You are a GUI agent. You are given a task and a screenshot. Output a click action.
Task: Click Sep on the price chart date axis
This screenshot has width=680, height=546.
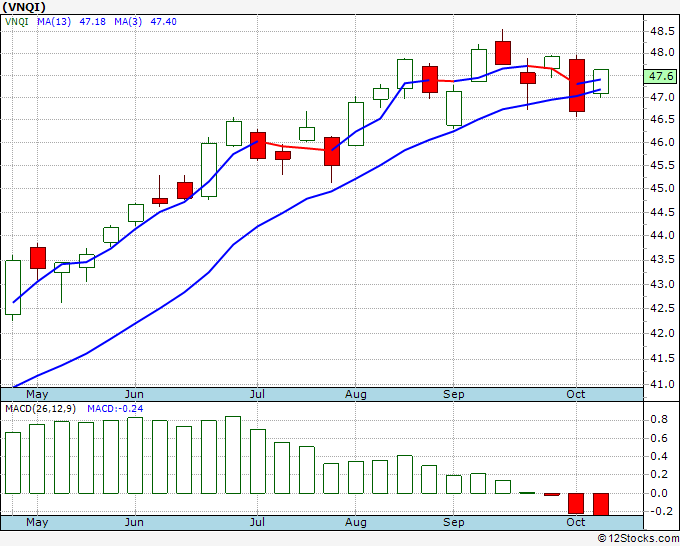coord(454,395)
